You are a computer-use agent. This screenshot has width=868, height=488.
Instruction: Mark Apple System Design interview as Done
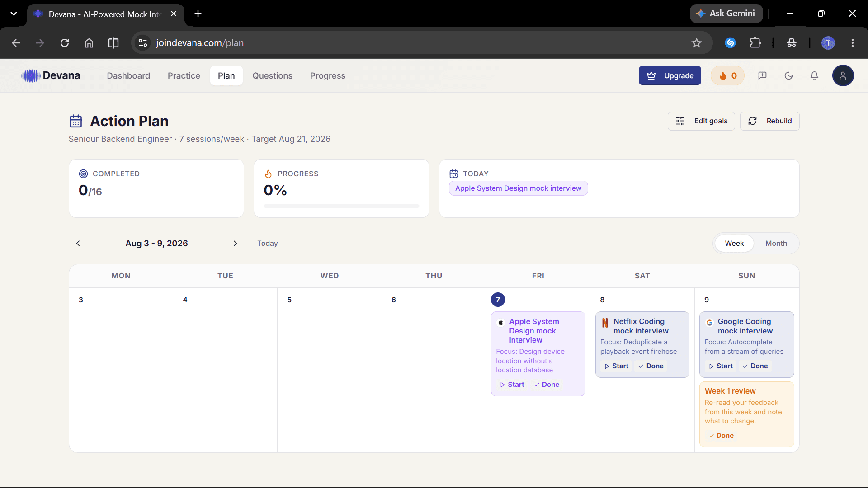[547, 385]
